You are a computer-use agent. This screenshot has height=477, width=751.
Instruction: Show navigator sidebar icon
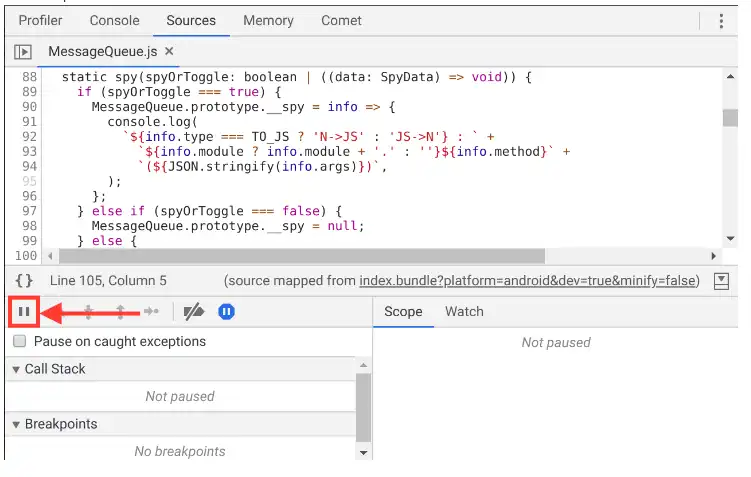[x=23, y=52]
